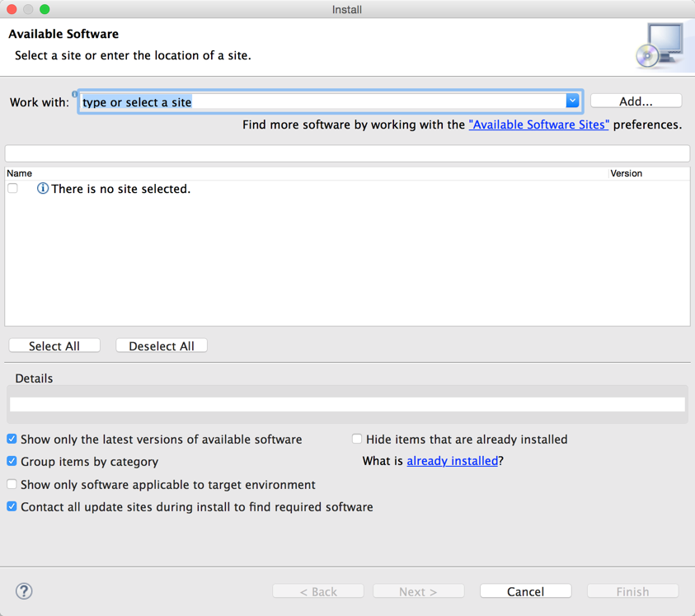Click the Version column header
Image resolution: width=695 pixels, height=616 pixels.
coord(626,173)
